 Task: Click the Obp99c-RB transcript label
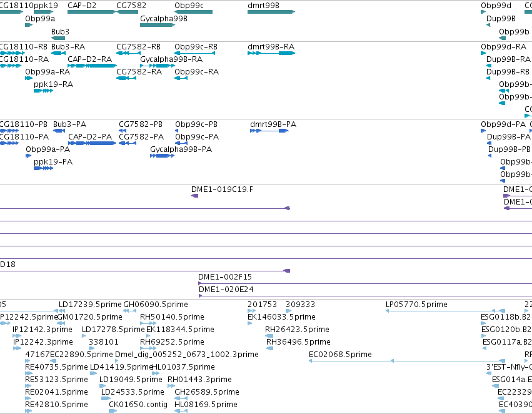[196, 47]
